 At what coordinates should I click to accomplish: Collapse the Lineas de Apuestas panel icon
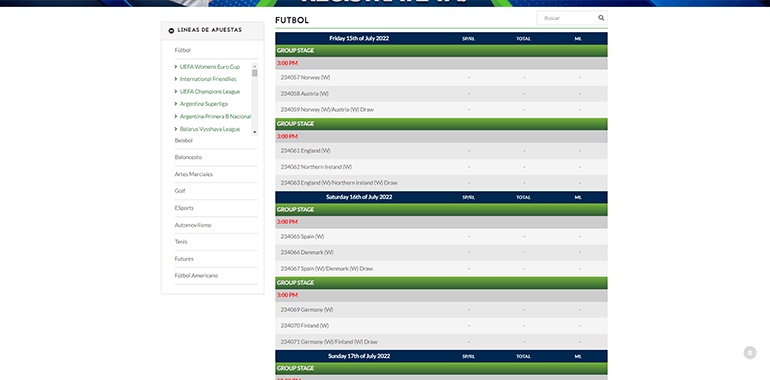click(171, 30)
